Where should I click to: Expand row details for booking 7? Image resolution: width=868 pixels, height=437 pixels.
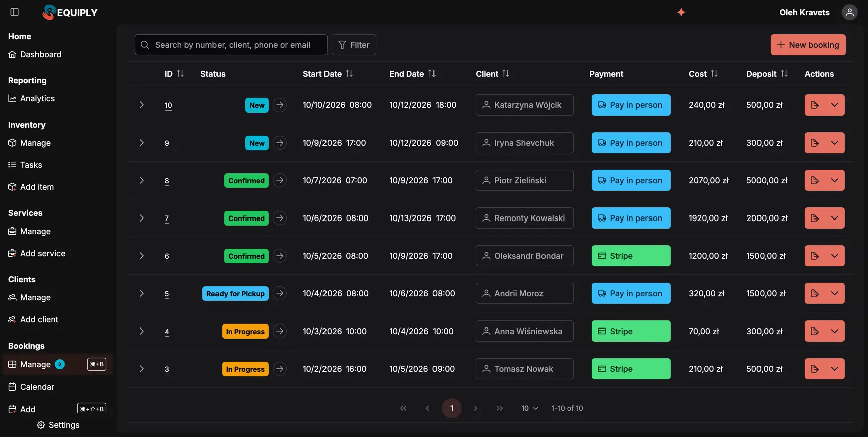click(x=142, y=218)
